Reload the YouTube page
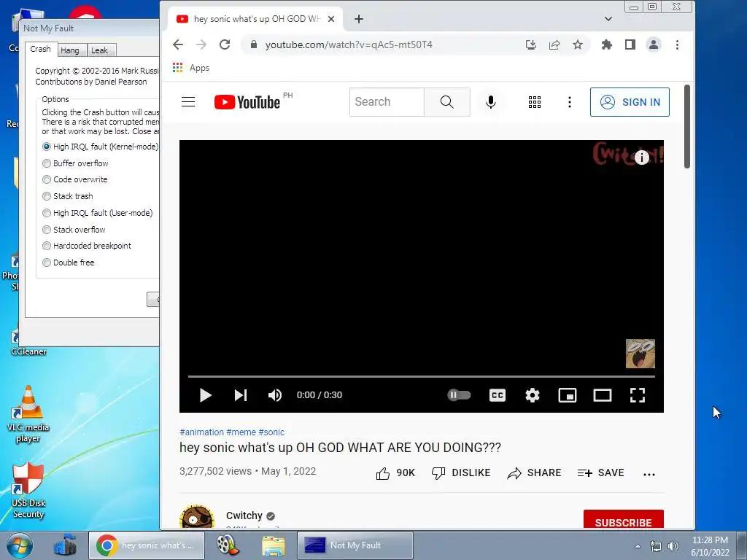This screenshot has height=560, width=747. point(225,44)
